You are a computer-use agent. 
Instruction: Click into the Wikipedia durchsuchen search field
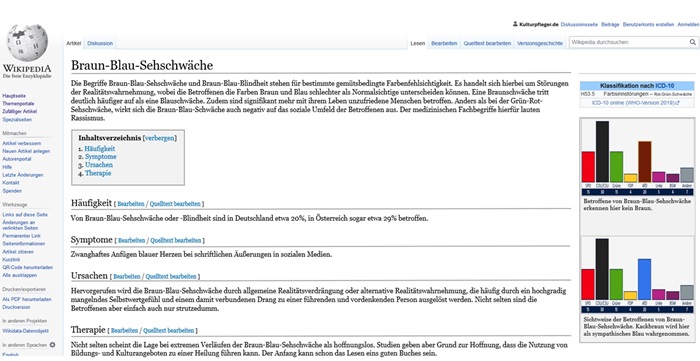point(629,42)
